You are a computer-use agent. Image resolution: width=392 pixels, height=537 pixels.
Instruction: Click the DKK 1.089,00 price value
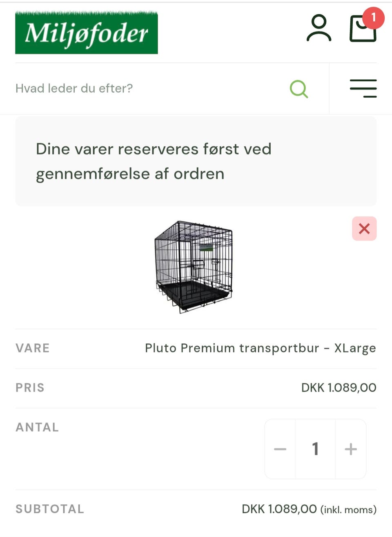tap(339, 388)
